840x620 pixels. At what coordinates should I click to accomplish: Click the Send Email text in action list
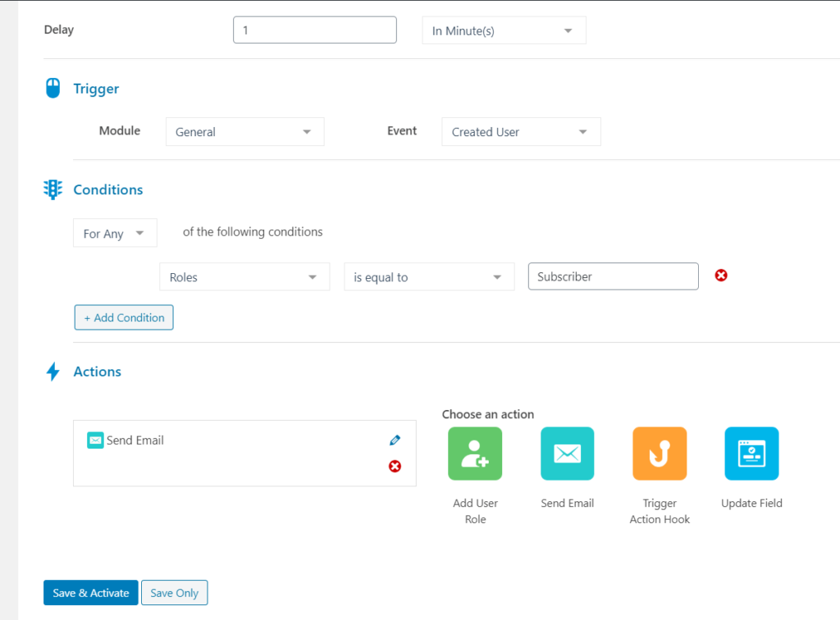[135, 440]
